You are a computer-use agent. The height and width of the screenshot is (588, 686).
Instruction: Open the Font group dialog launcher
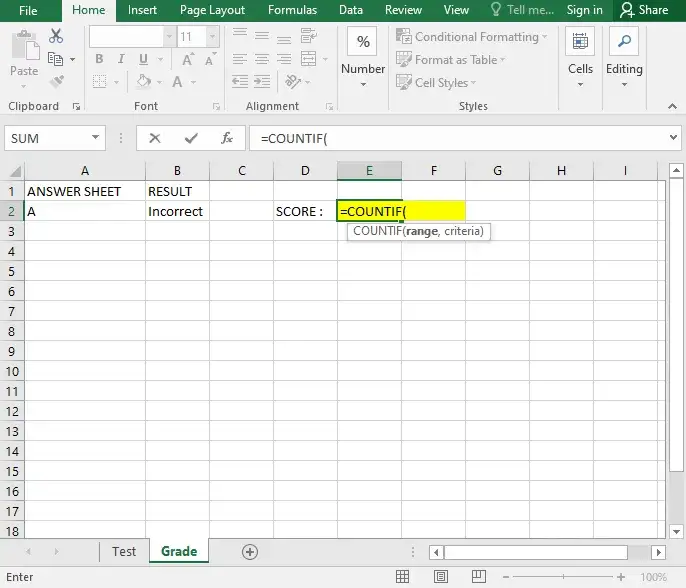(x=212, y=106)
